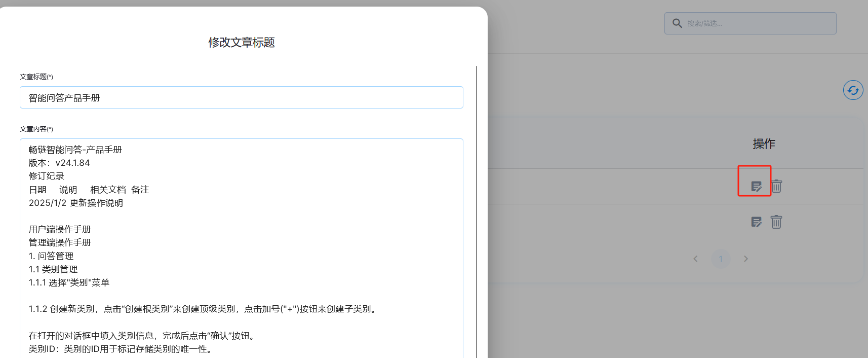Open the editor from the second row's edit icon

(x=756, y=222)
